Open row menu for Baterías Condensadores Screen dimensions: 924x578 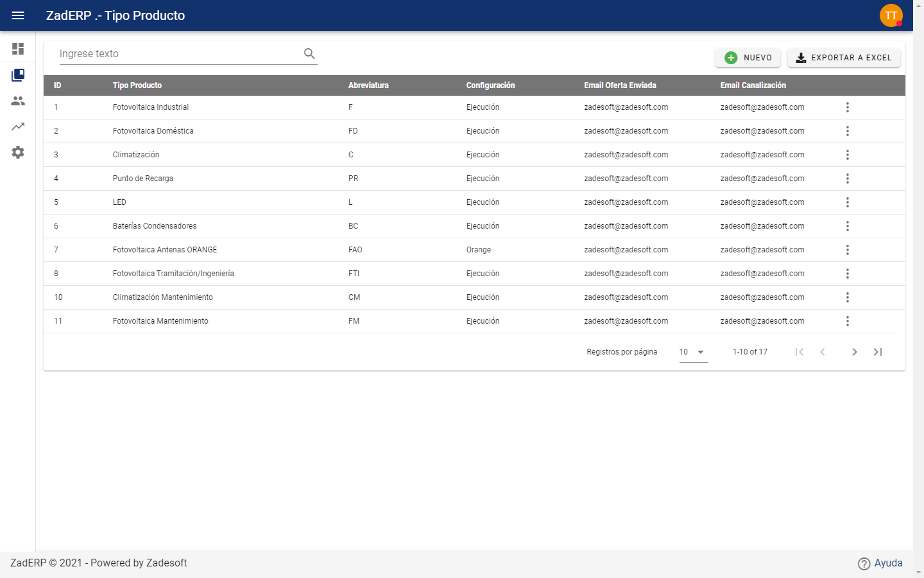coord(848,226)
